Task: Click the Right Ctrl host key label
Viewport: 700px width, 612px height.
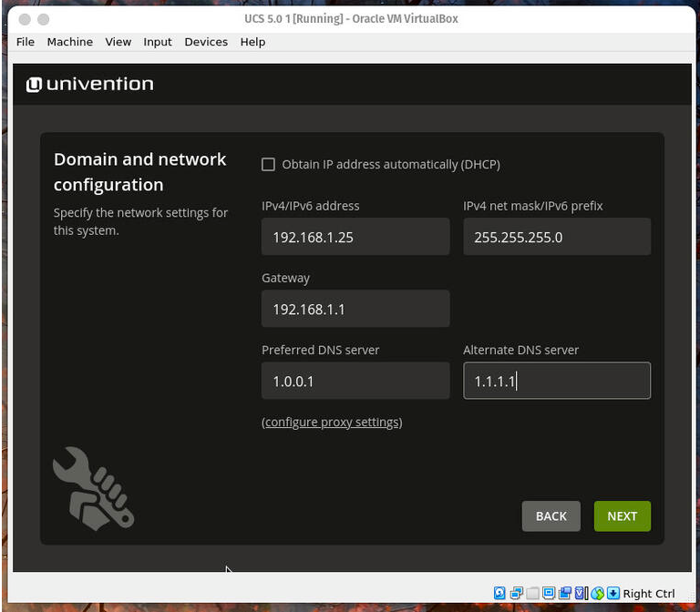Action: [x=649, y=594]
